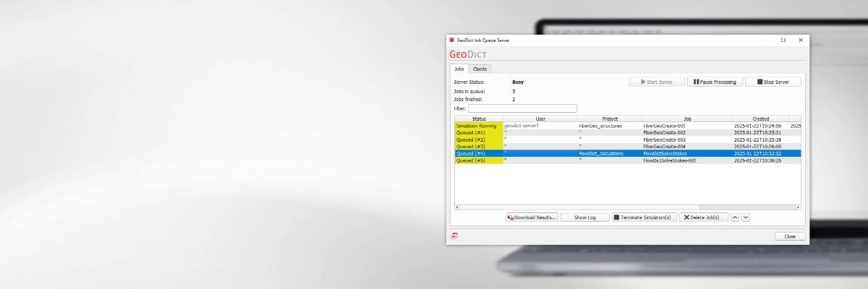Click the table's scroll-right arrow
868x289 pixels.
tap(799, 207)
